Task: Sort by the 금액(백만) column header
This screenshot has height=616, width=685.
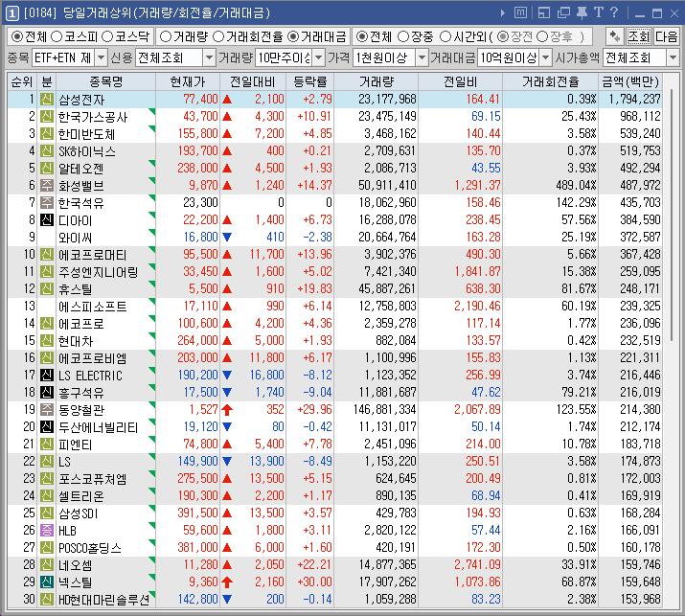Action: pos(630,81)
